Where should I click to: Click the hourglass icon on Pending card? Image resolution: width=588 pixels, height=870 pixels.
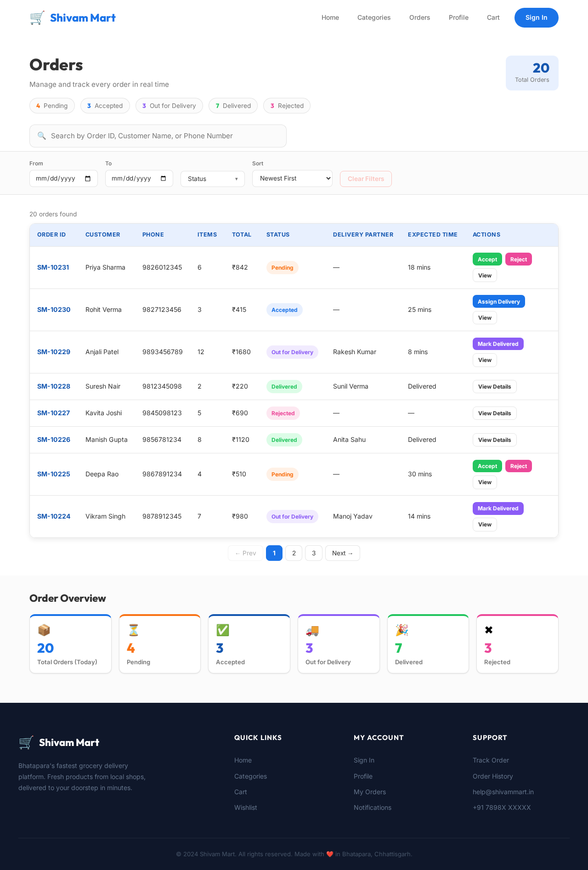(x=133, y=630)
